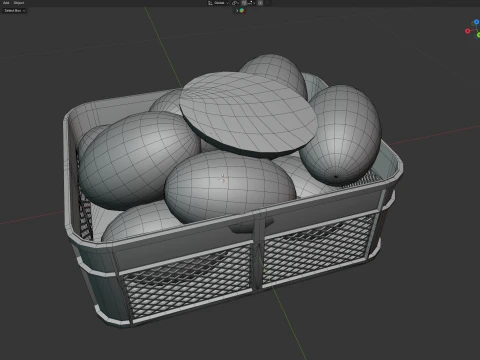Click the green Y axis gizmo circle
Image resolution: width=480 pixels, height=360 pixels.
pos(478,35)
